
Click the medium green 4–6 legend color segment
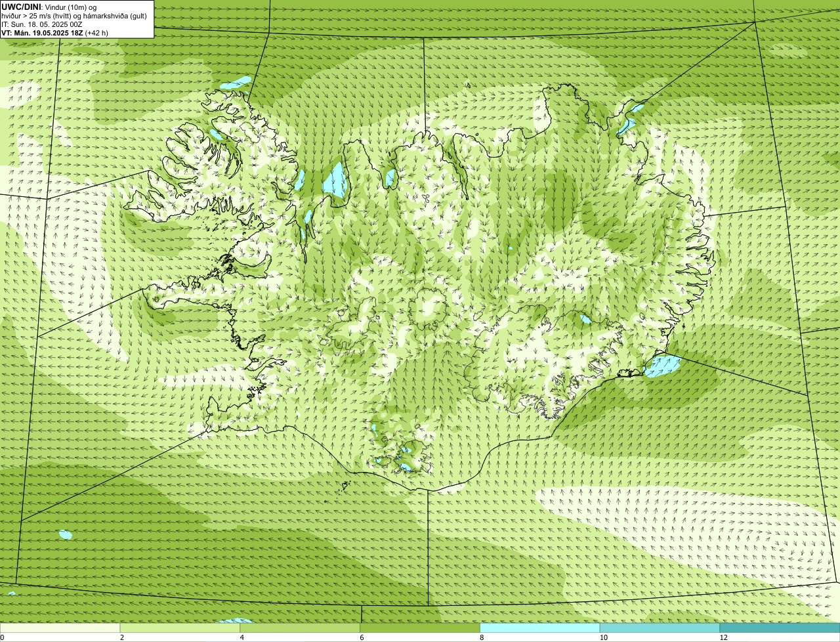point(301,628)
